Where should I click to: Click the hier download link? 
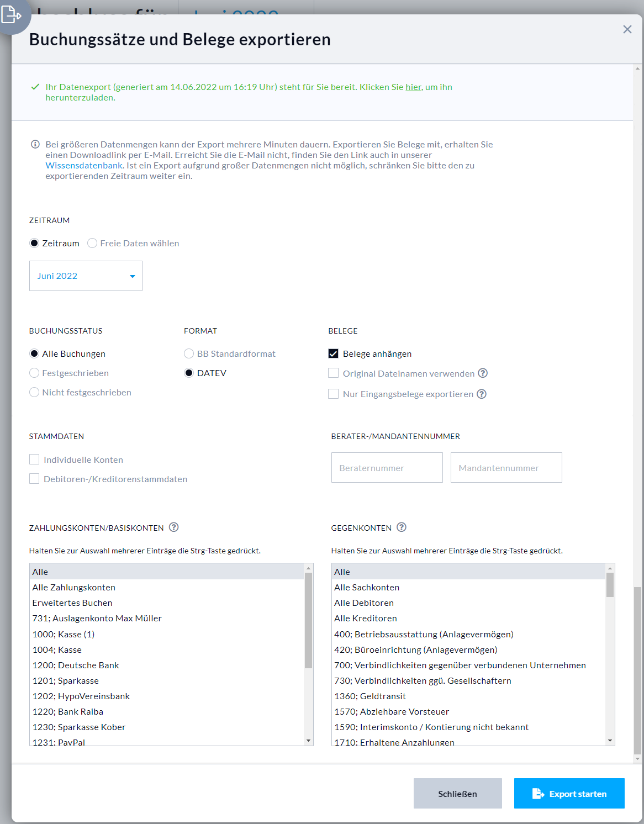point(413,87)
